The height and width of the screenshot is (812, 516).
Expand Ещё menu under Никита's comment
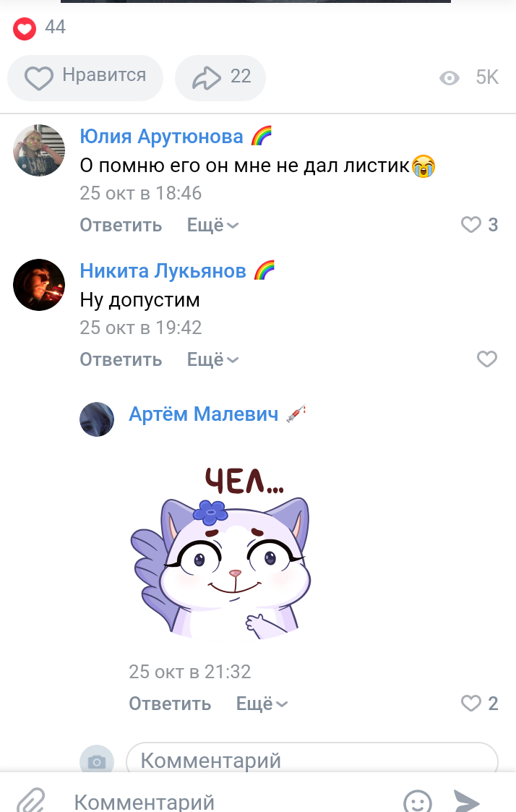212,359
